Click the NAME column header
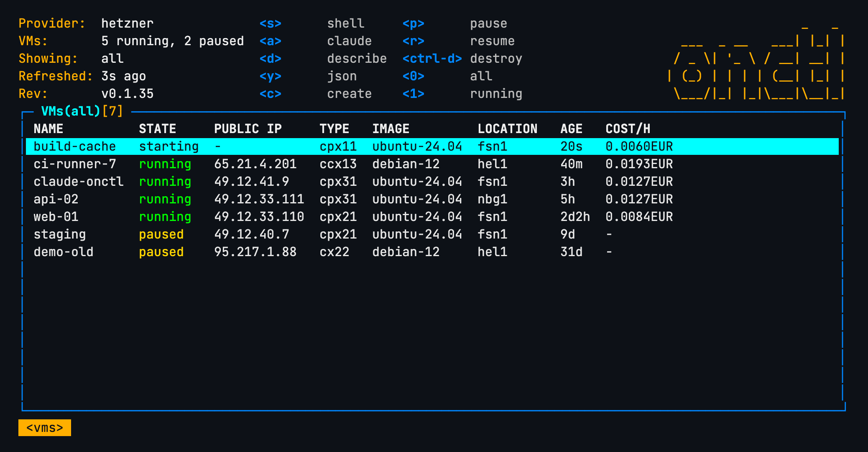 click(x=48, y=129)
